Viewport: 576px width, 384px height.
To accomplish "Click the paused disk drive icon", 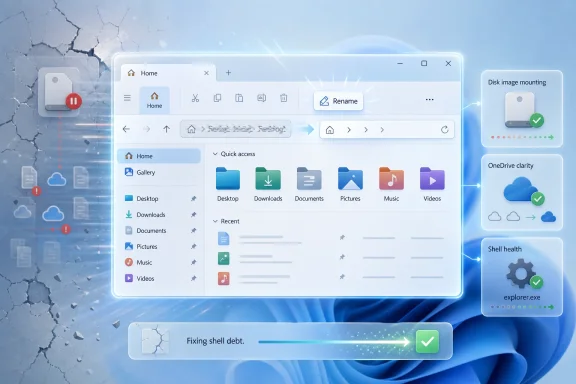I will (x=60, y=92).
